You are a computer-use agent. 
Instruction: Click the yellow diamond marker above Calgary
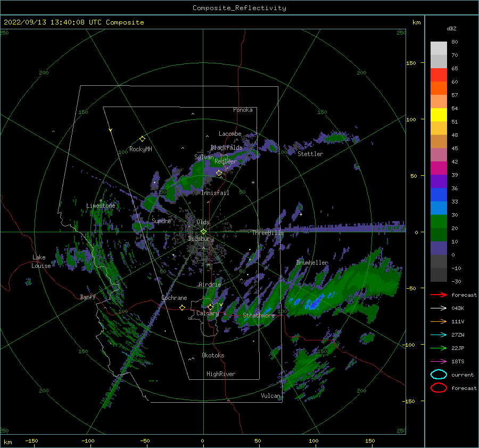click(x=210, y=307)
